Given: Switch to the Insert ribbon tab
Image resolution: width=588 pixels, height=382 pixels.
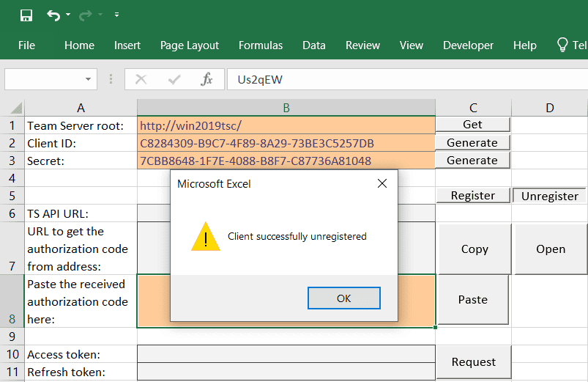Looking at the screenshot, I should click(127, 45).
